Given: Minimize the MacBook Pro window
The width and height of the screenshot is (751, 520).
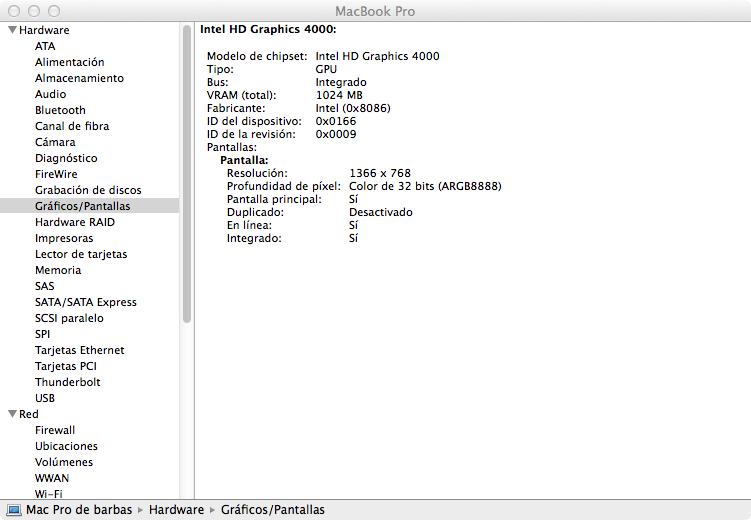Looking at the screenshot, I should [x=34, y=11].
